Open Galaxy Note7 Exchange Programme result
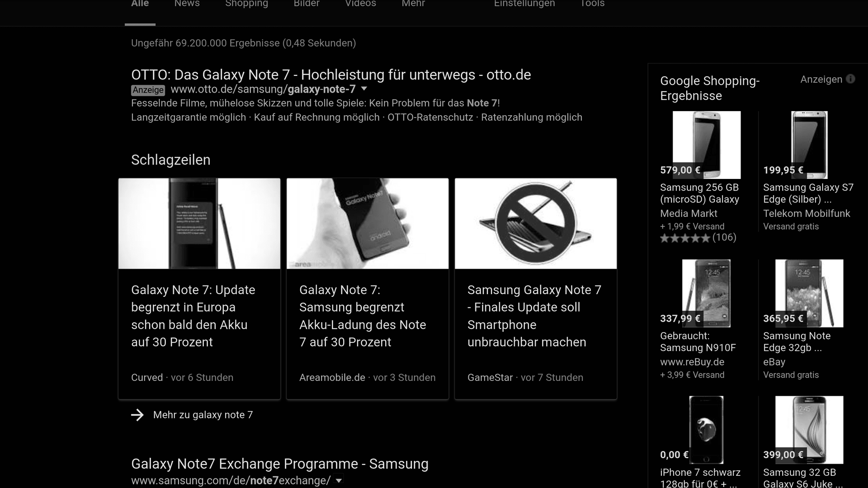Image resolution: width=868 pixels, height=488 pixels. point(280,464)
